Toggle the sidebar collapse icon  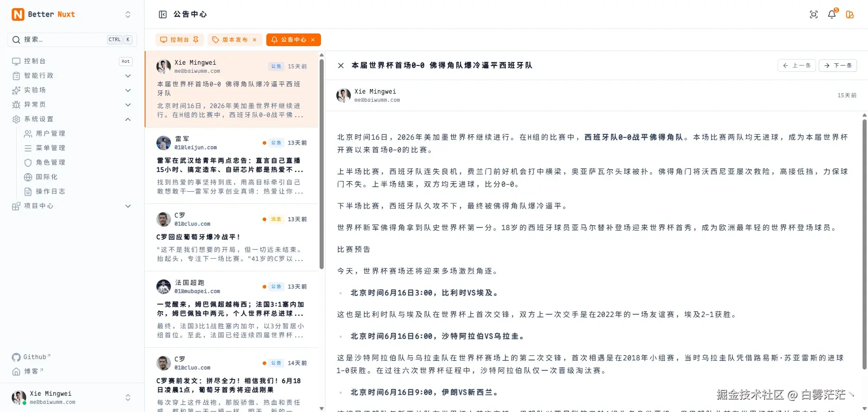coord(163,14)
